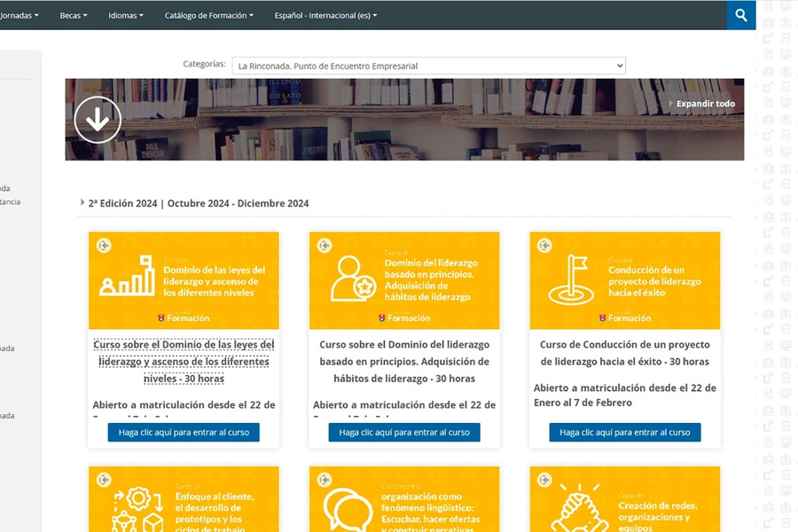Screen dimensions: 798x532
Task: Click enter icon on fenómeno lingüístico card
Action: tap(325, 480)
